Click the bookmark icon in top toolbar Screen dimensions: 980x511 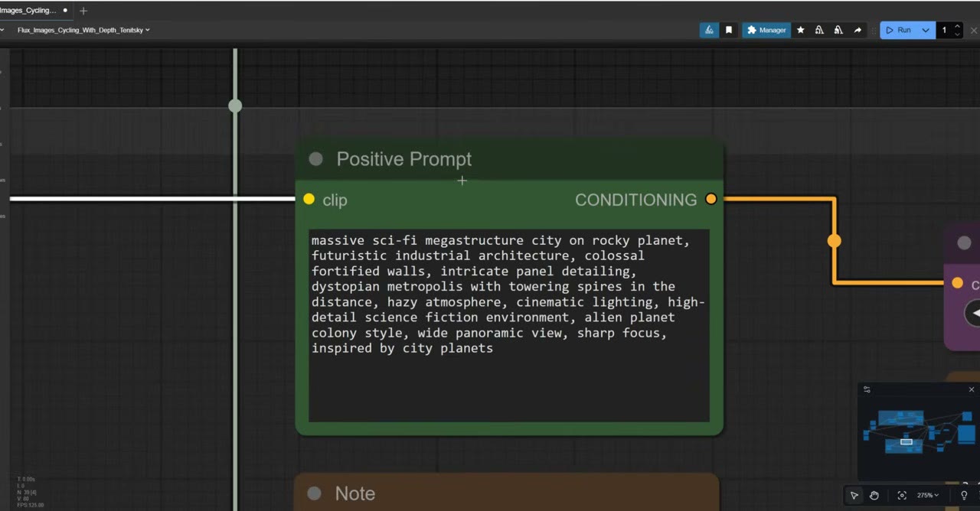[x=729, y=30]
